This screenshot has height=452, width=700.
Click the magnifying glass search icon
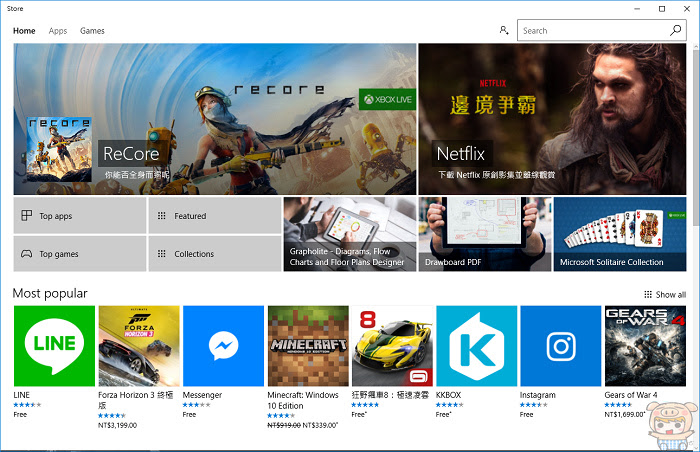click(x=676, y=30)
